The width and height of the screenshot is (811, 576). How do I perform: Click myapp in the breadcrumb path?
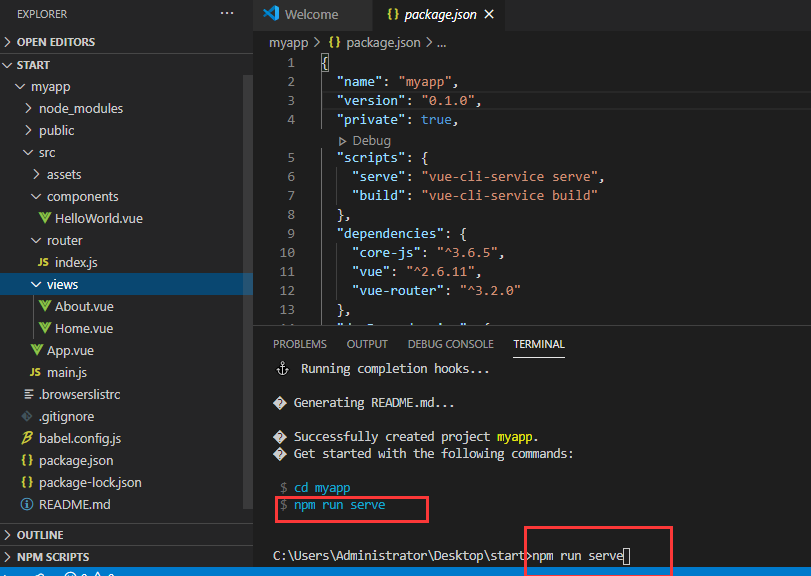(289, 42)
